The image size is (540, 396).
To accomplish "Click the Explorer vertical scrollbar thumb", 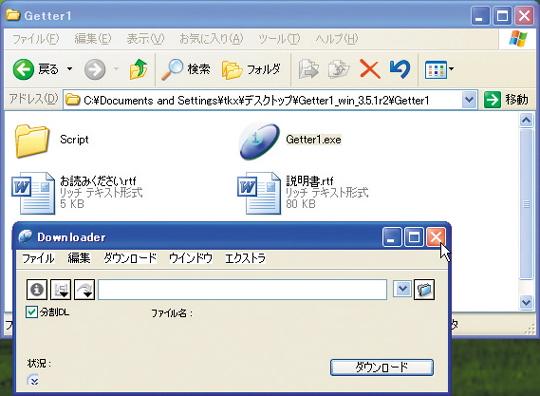I will tap(526, 203).
